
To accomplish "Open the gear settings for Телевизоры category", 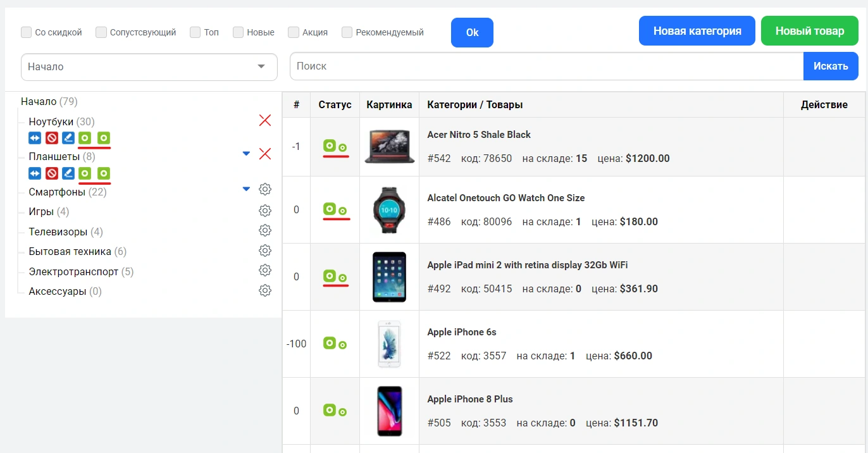I will pyautogui.click(x=265, y=231).
